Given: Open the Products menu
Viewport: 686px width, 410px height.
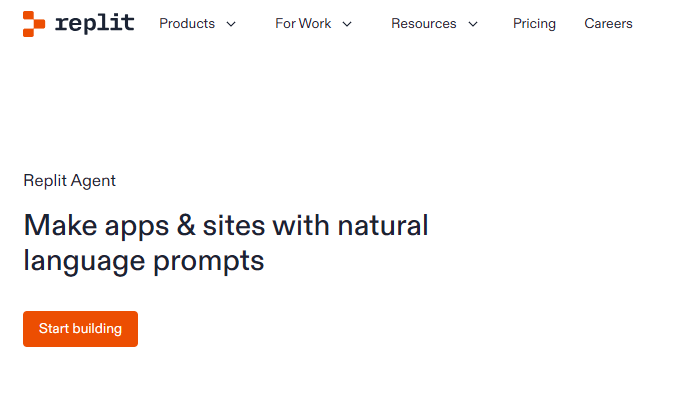Looking at the screenshot, I should click(x=187, y=24).
